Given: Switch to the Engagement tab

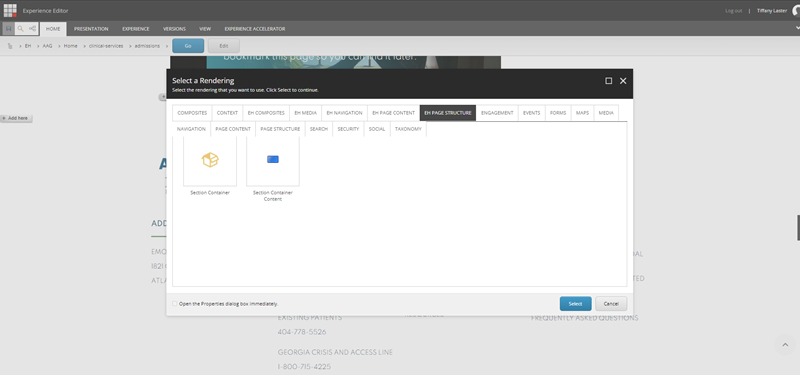Looking at the screenshot, I should click(497, 113).
